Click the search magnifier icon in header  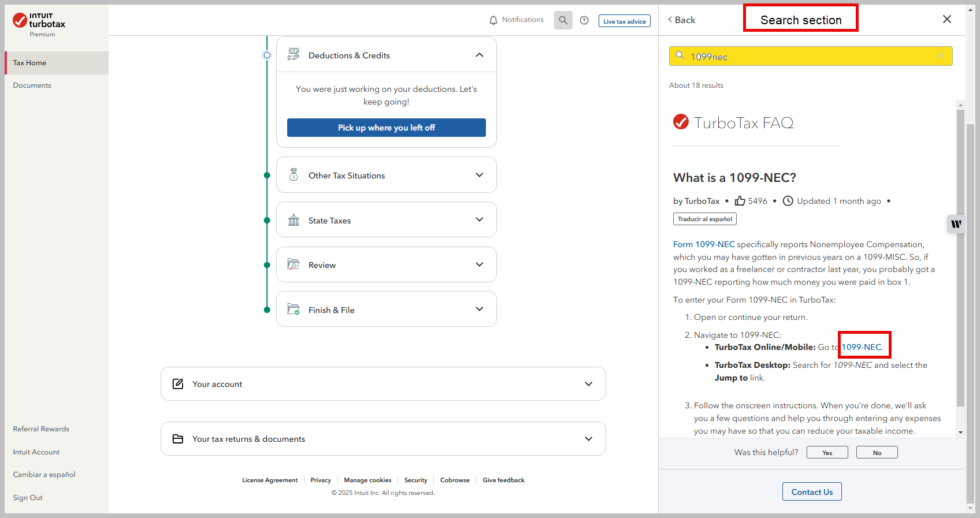pyautogui.click(x=563, y=20)
